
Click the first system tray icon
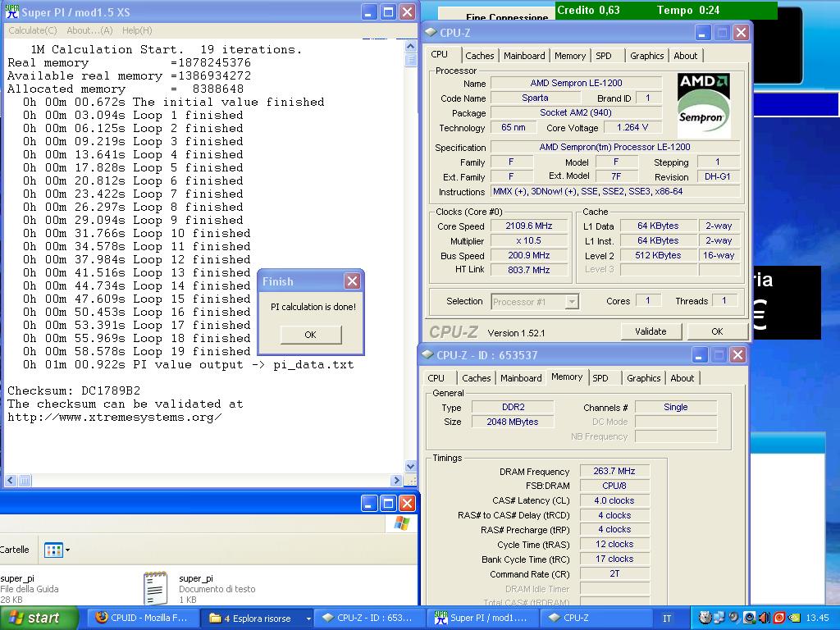coord(705,619)
